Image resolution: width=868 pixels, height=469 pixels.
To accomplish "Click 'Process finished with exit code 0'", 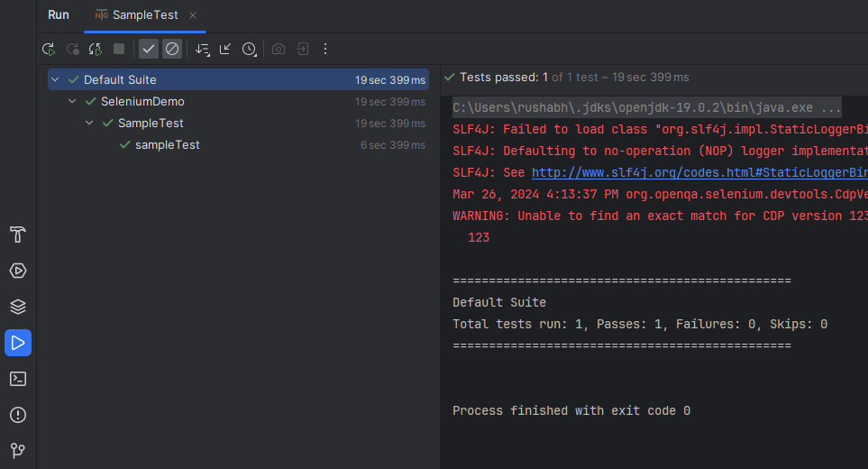I will pyautogui.click(x=571, y=411).
